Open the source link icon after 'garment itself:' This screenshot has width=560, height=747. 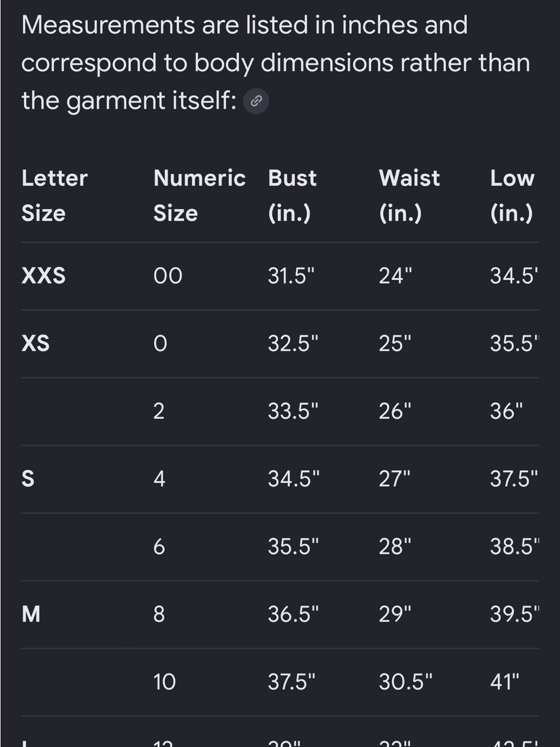pyautogui.click(x=256, y=101)
